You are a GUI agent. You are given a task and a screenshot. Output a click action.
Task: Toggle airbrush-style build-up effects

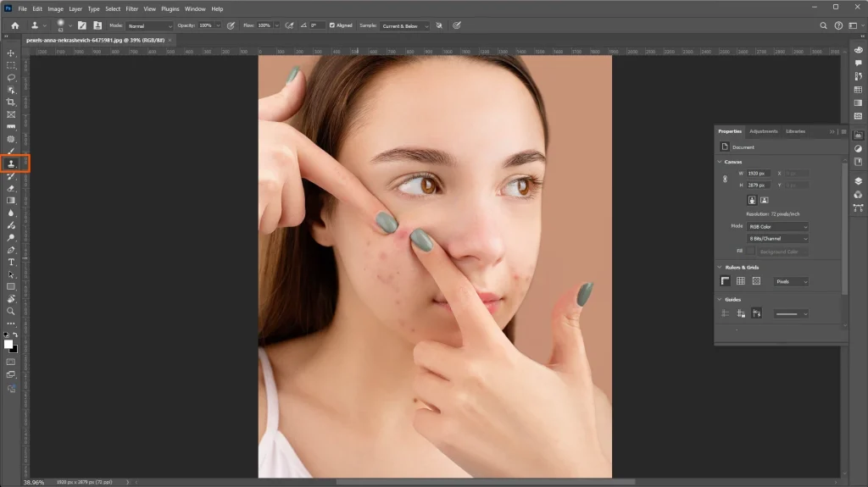pyautogui.click(x=289, y=25)
